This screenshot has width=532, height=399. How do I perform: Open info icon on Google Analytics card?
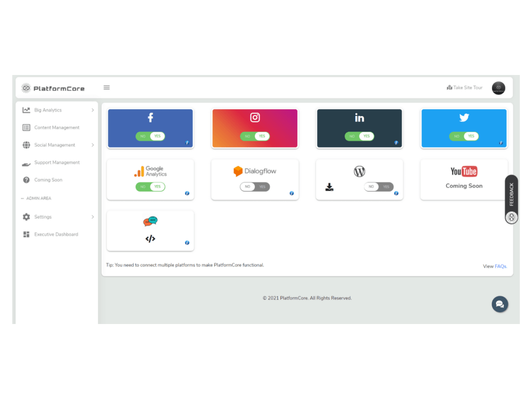pos(187,193)
